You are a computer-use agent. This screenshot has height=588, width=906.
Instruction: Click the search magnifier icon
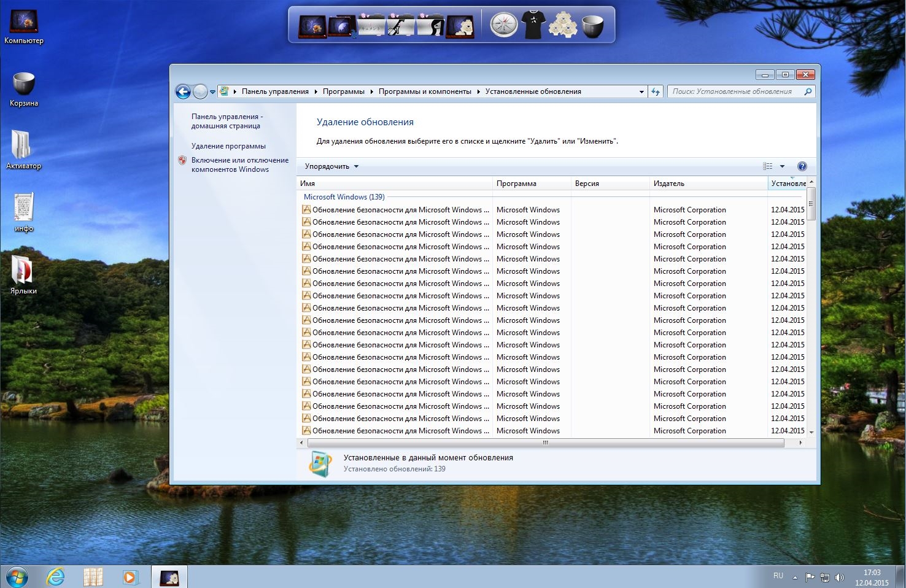(808, 91)
